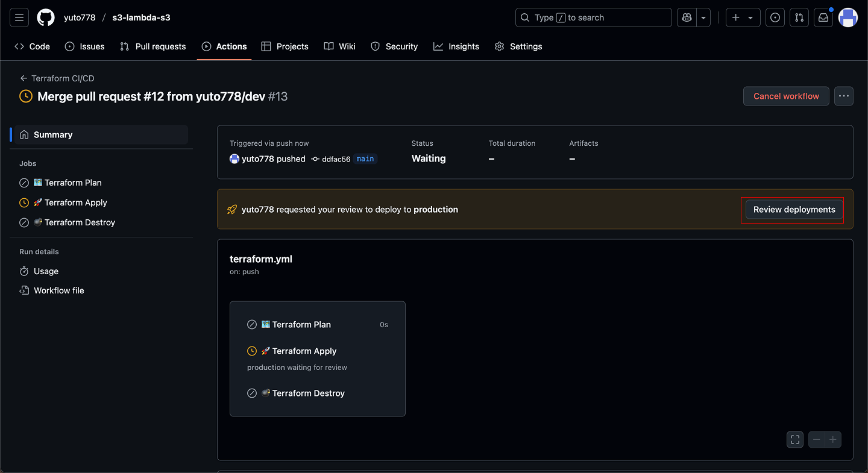
Task: Click the Waiting status text
Action: 429,158
